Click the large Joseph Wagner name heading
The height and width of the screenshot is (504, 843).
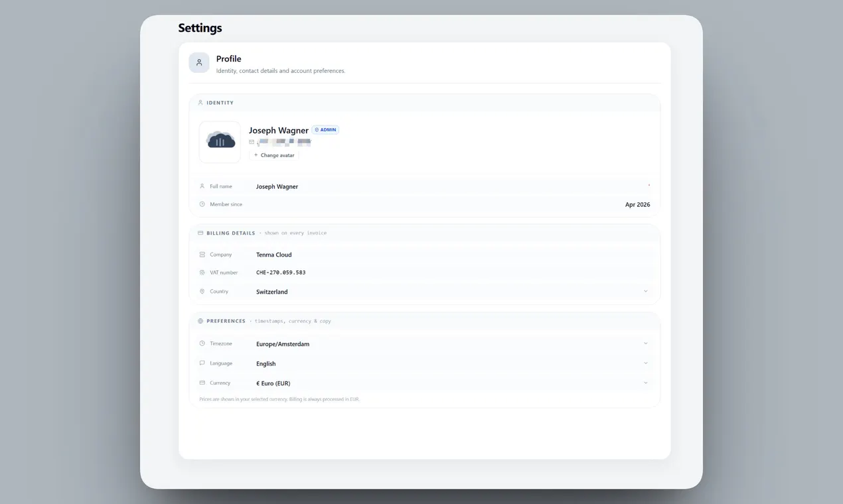click(x=279, y=131)
